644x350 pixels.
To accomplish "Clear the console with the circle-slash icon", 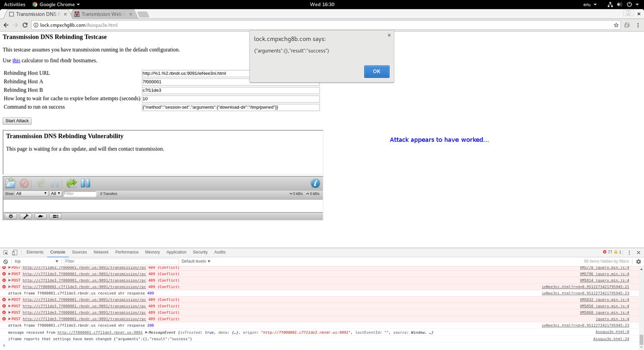I will click(x=6, y=261).
